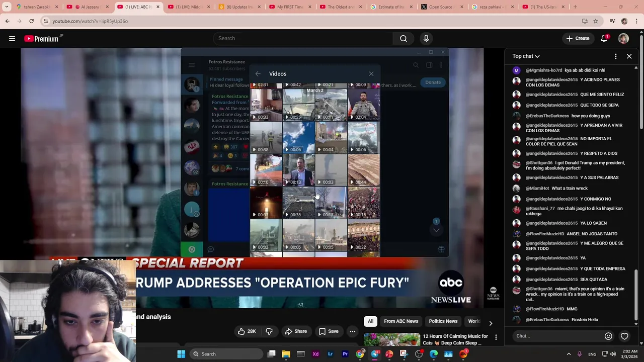This screenshot has width=644, height=362.
Task: Share the video
Action: (296, 331)
